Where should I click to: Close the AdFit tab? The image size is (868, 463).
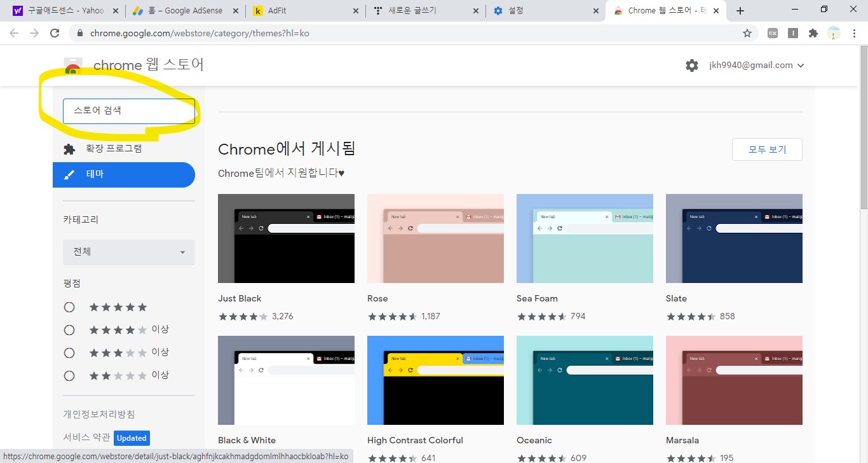355,11
